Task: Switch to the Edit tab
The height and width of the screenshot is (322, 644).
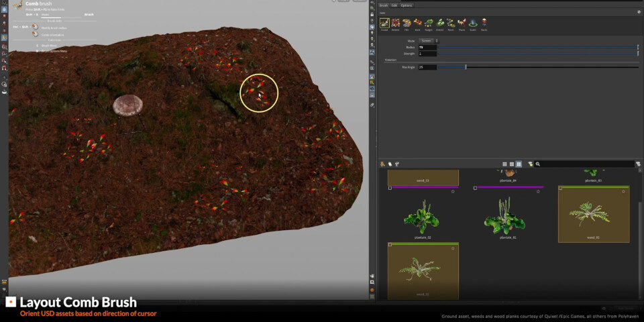Action: tap(394, 5)
